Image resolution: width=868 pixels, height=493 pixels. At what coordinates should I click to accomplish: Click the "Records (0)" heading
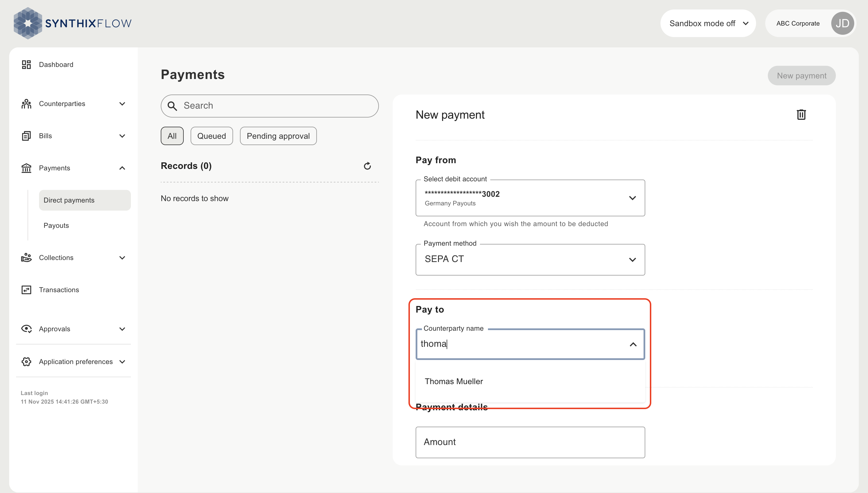pyautogui.click(x=186, y=166)
